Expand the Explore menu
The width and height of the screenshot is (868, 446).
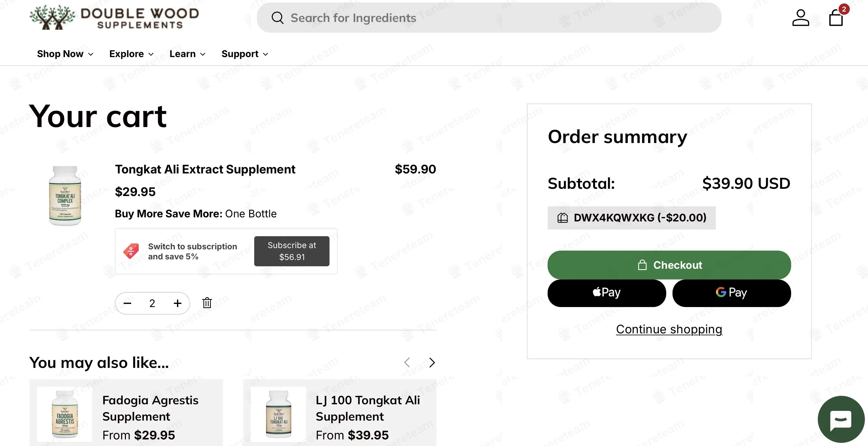pos(131,54)
